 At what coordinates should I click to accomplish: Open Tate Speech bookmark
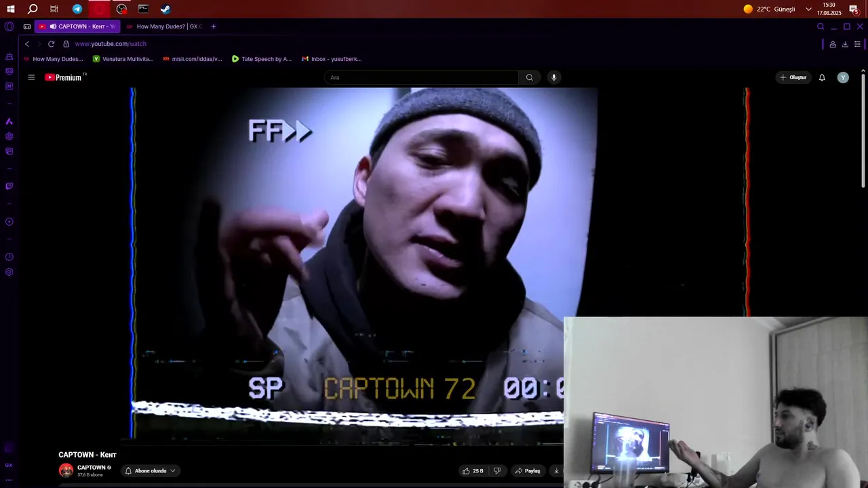(x=262, y=59)
